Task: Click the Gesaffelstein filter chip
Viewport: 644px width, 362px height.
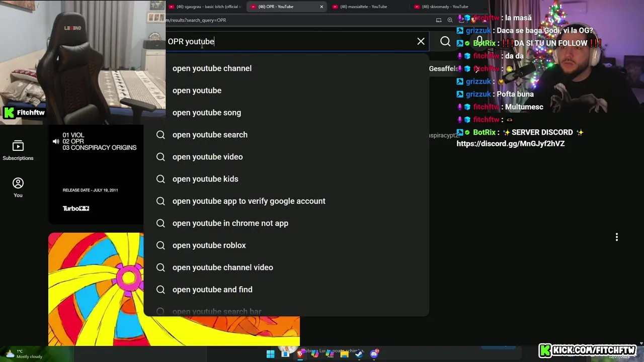Action: coord(443,68)
